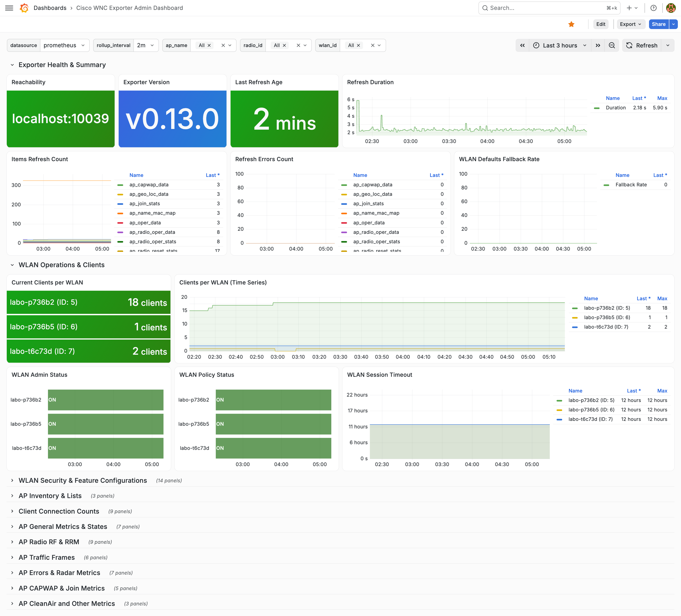Toggle ap_oper_data in Refresh Errors Count legend

coord(368,223)
